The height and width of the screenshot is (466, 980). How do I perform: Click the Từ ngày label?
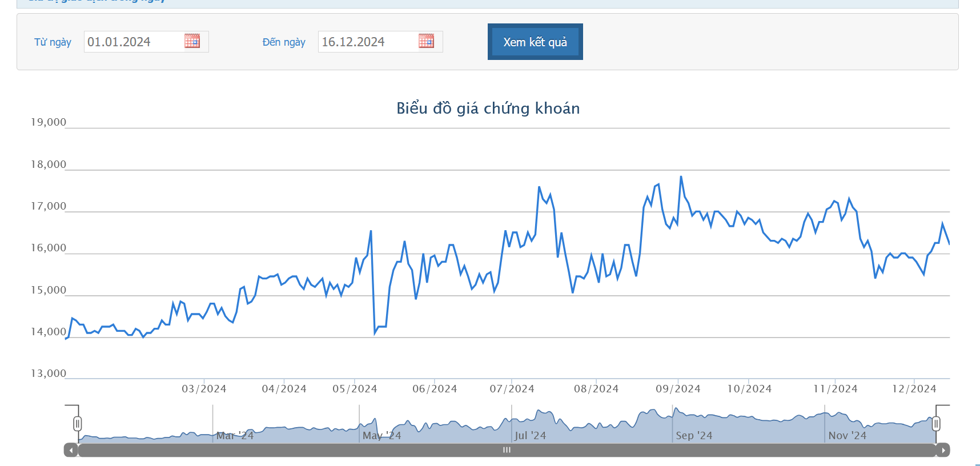53,42
